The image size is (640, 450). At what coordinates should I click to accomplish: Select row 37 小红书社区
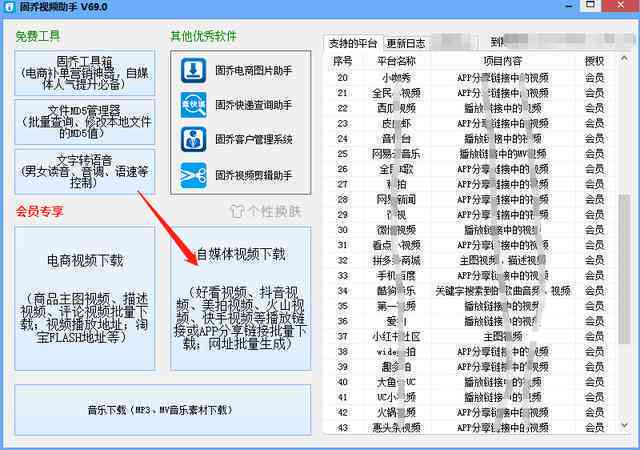coord(469,336)
